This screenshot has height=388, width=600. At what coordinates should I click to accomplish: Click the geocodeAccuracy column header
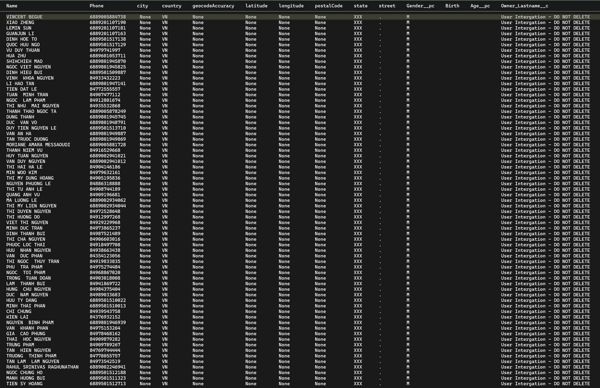(x=213, y=6)
